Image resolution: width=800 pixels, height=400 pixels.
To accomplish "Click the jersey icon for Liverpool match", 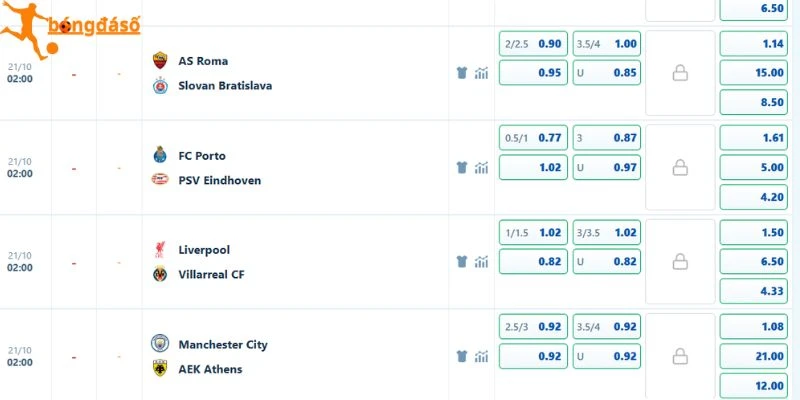I will point(462,262).
